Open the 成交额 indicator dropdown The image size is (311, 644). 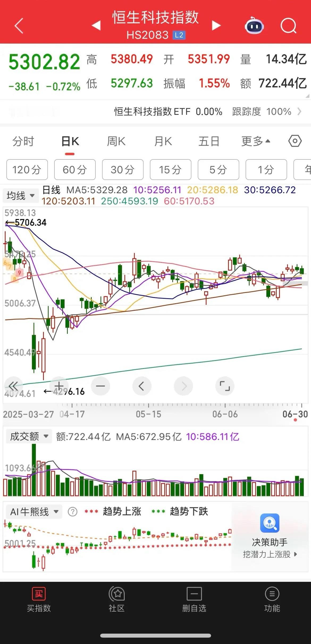(28, 436)
